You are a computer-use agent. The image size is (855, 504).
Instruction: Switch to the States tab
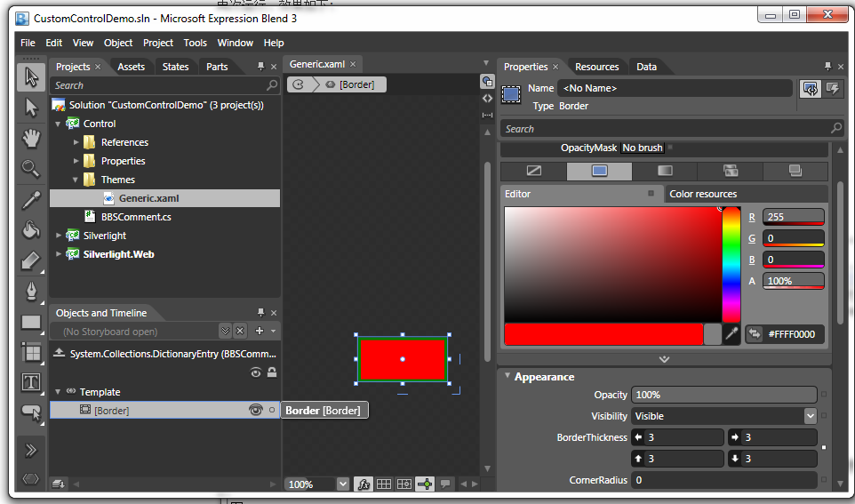pyautogui.click(x=175, y=67)
